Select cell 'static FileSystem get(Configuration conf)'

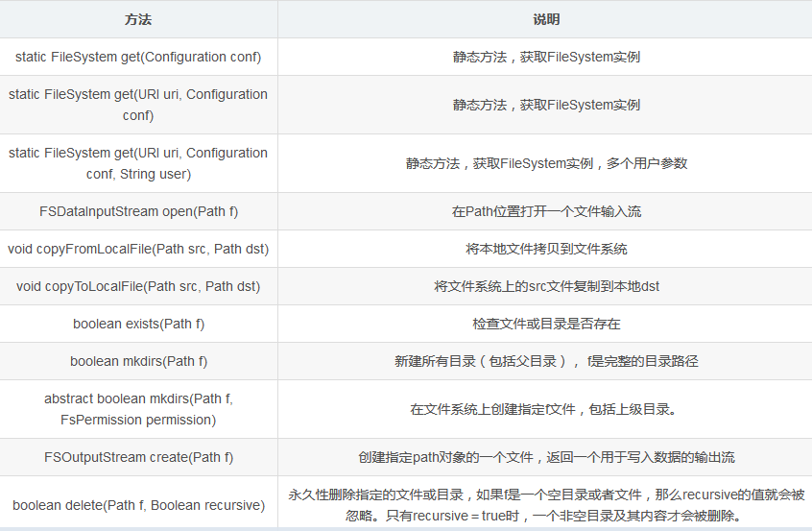coord(138,57)
